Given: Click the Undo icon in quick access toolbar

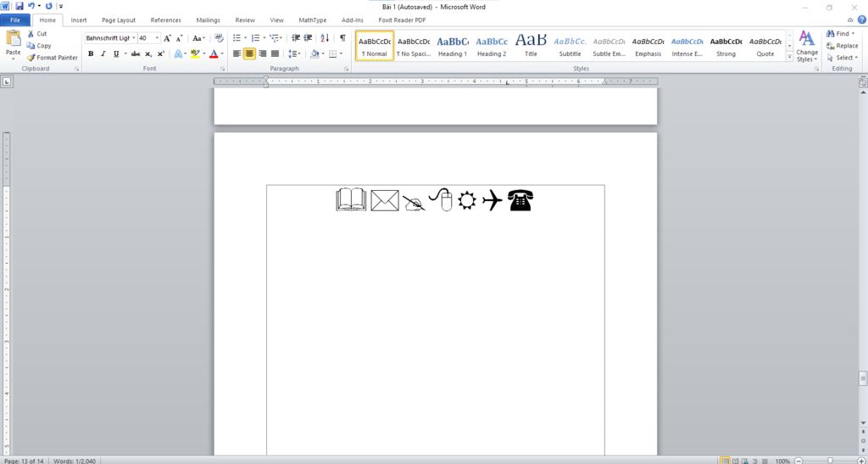Looking at the screenshot, I should [x=31, y=6].
